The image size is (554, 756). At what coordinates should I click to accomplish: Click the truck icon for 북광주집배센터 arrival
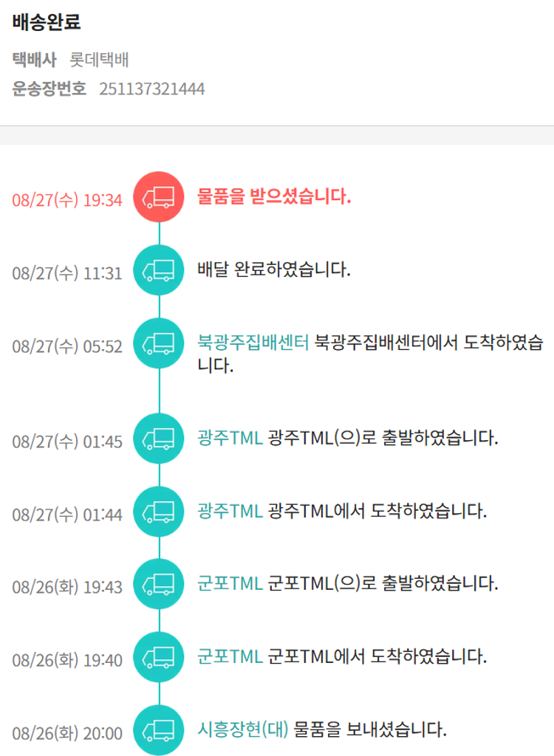pos(158,343)
